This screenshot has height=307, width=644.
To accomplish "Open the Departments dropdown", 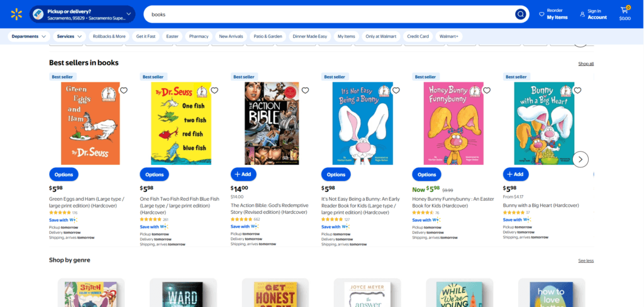I will [29, 36].
